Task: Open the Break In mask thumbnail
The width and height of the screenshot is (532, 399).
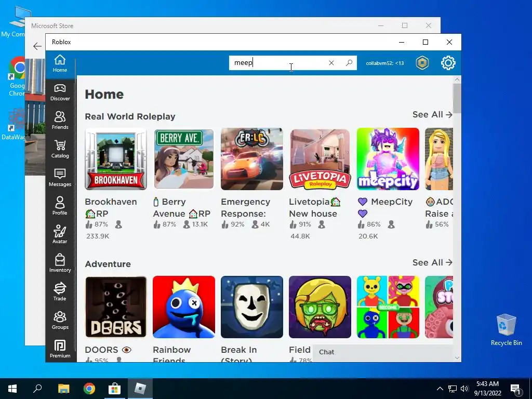Action: [252, 307]
